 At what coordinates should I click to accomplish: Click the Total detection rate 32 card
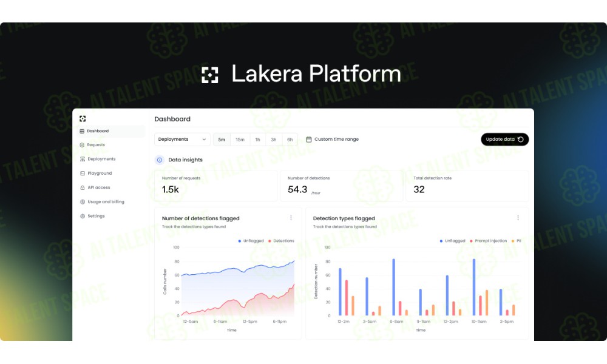tap(467, 186)
